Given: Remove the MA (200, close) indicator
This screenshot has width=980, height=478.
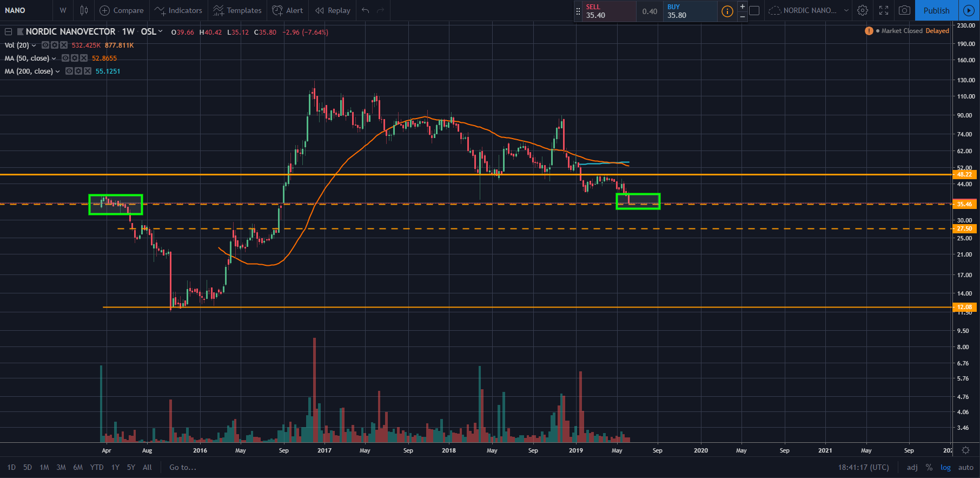Looking at the screenshot, I should (x=87, y=71).
